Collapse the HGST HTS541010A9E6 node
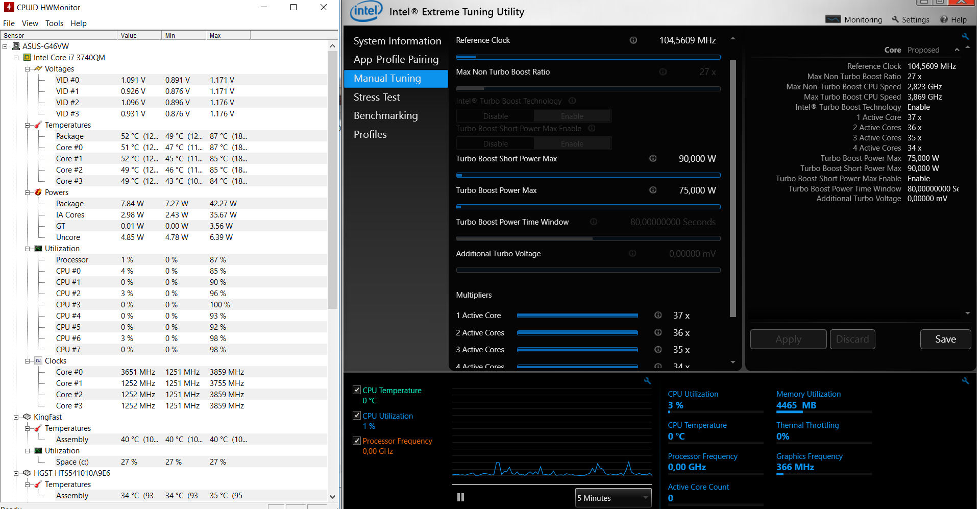The height and width of the screenshot is (509, 980). (16, 473)
